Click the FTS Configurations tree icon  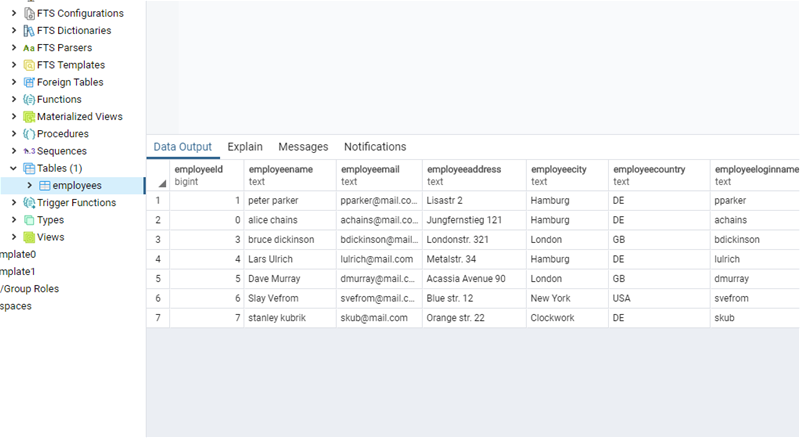pyautogui.click(x=29, y=13)
